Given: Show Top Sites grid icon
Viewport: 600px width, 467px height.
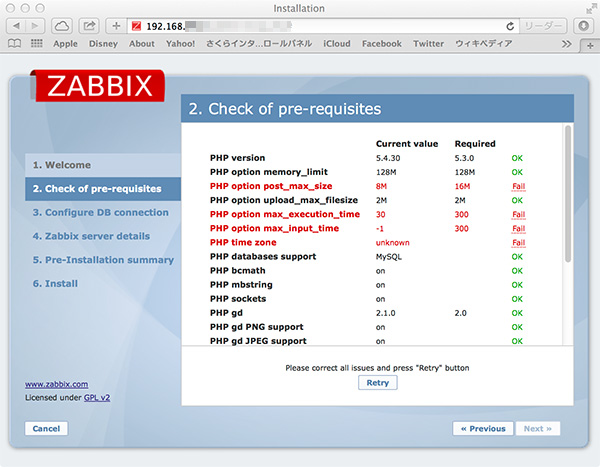Looking at the screenshot, I should point(36,44).
